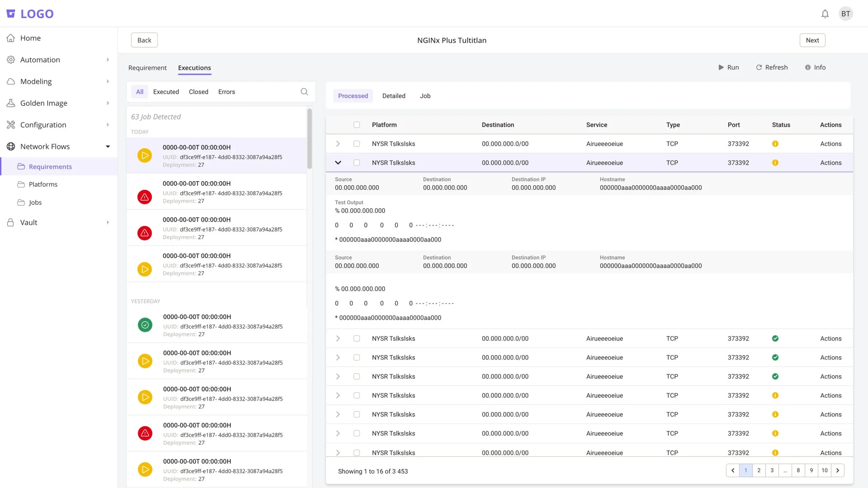
Task: Click Run play icon
Action: click(x=721, y=67)
